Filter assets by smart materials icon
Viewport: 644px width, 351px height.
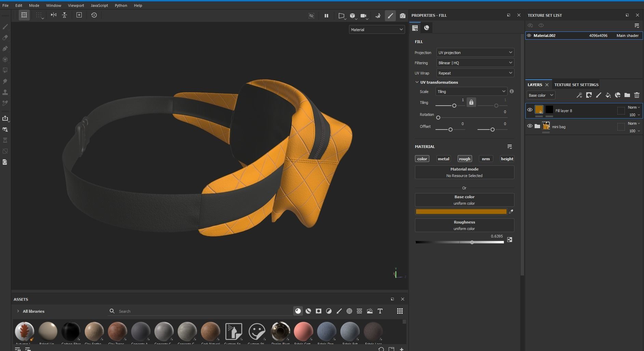click(308, 311)
